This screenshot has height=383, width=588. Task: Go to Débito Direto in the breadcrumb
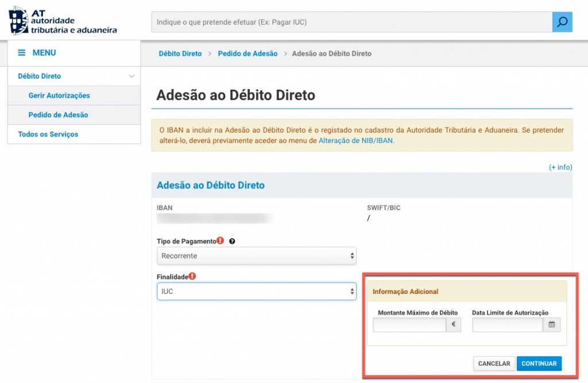[x=180, y=53]
